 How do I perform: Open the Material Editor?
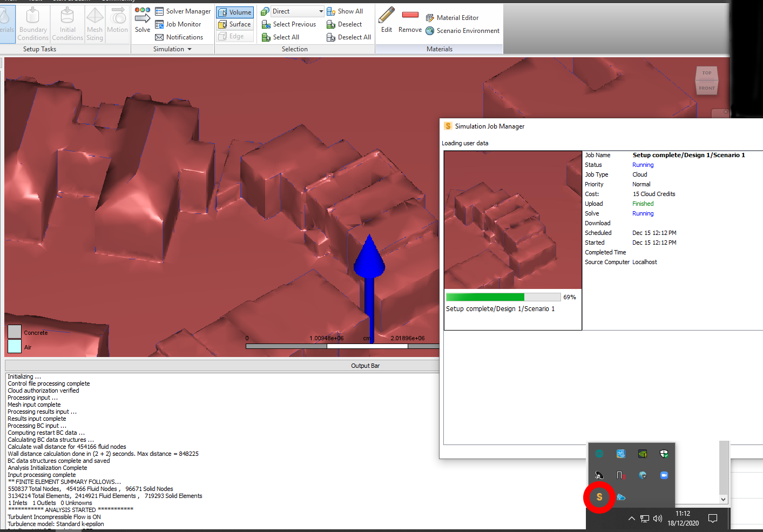[452, 18]
